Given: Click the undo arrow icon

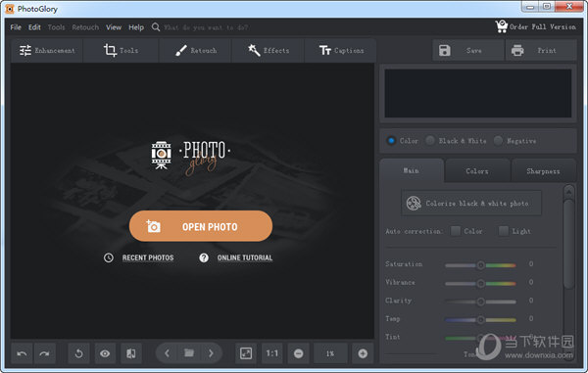Looking at the screenshot, I should point(22,353).
